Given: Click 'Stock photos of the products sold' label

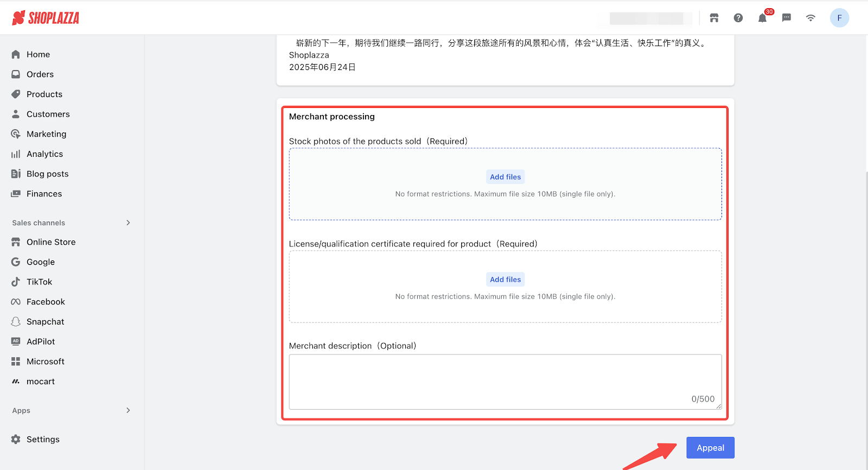Looking at the screenshot, I should pos(378,141).
